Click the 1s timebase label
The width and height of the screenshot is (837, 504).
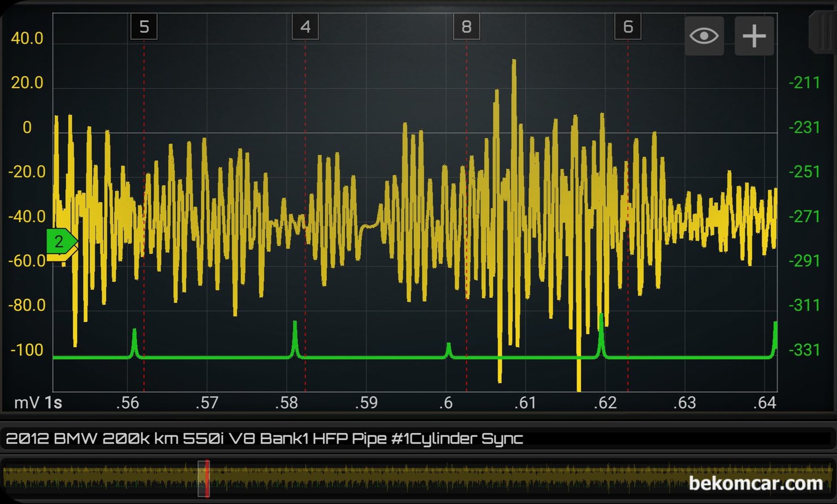pyautogui.click(x=53, y=403)
